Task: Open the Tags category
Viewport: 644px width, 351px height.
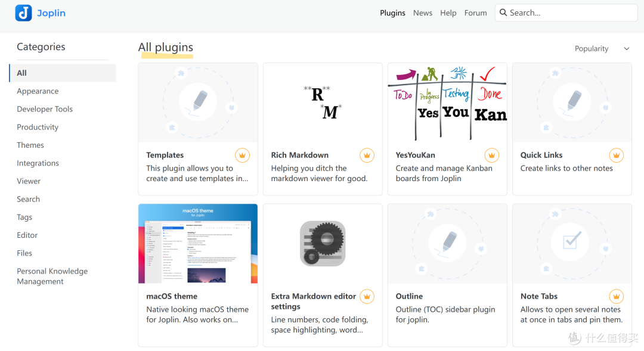Action: pos(24,217)
